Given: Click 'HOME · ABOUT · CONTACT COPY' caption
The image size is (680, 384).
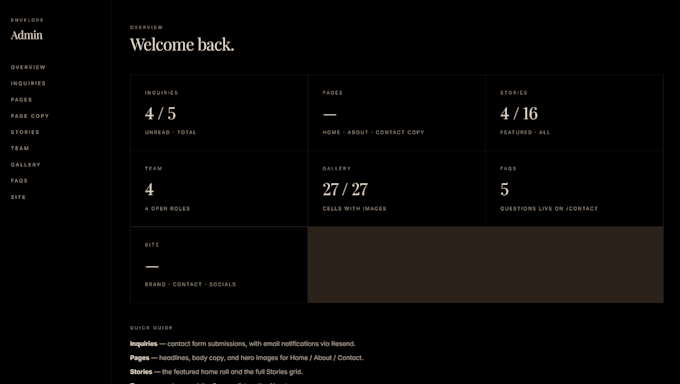Looking at the screenshot, I should point(373,132).
